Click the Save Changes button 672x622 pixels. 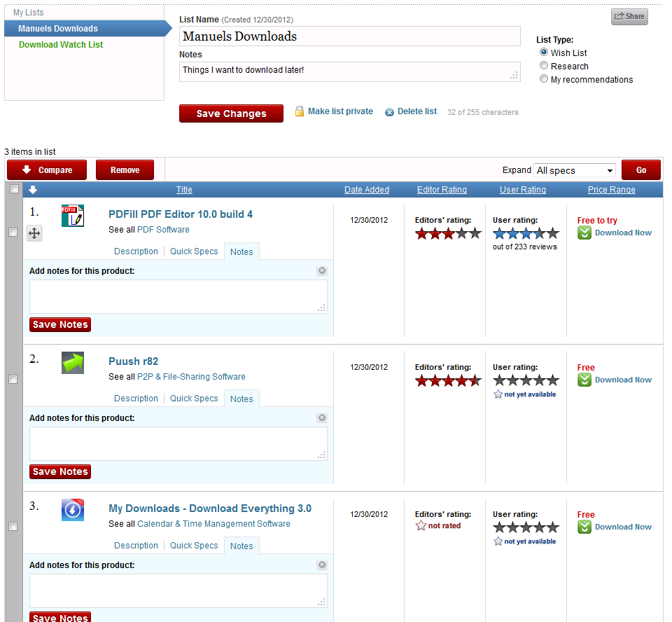coord(232,113)
